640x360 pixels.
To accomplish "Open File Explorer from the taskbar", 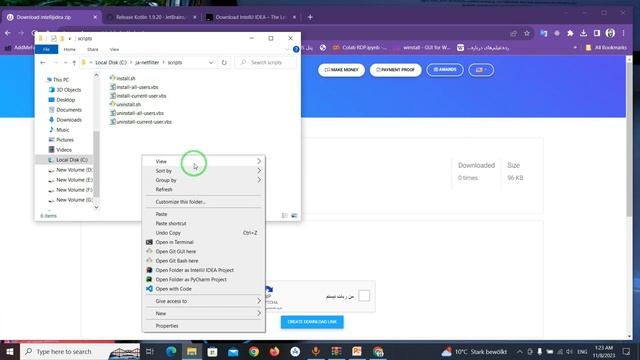I will tap(192, 351).
